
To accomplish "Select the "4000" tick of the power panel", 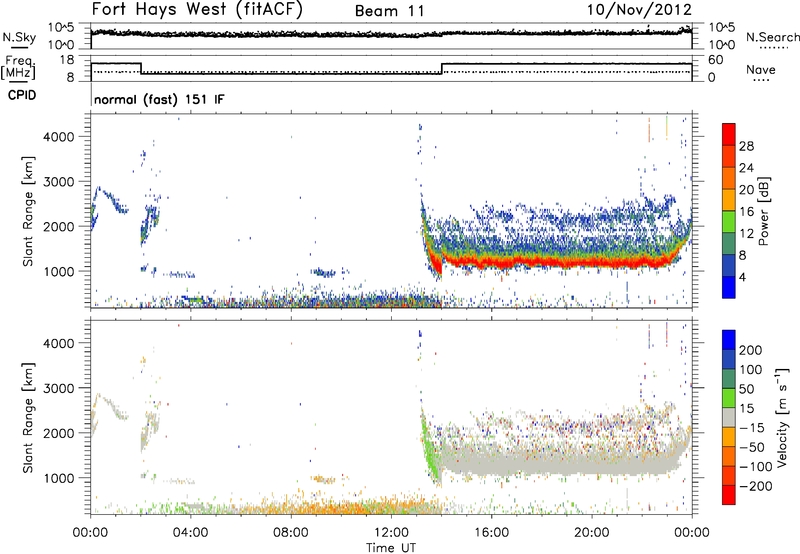I will pyautogui.click(x=58, y=137).
